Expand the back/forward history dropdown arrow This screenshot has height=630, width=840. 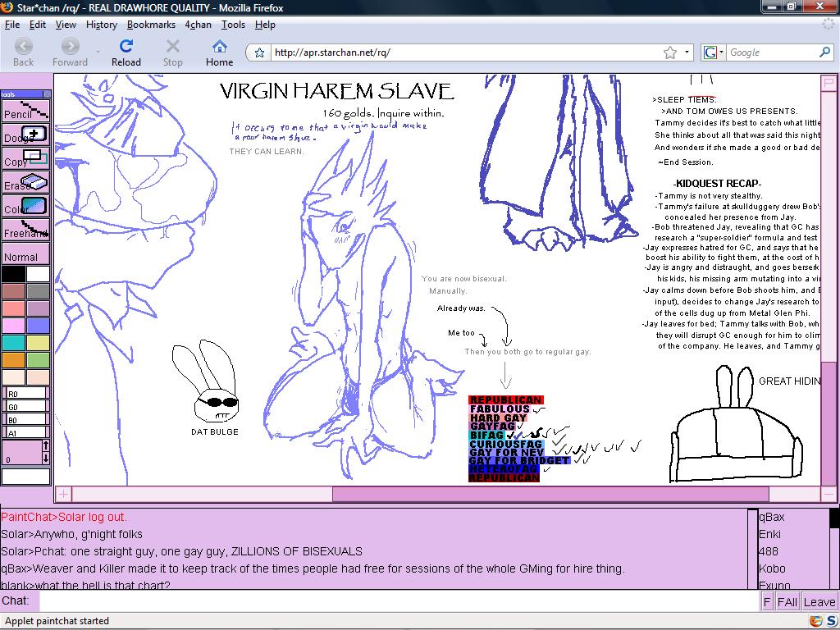98,52
